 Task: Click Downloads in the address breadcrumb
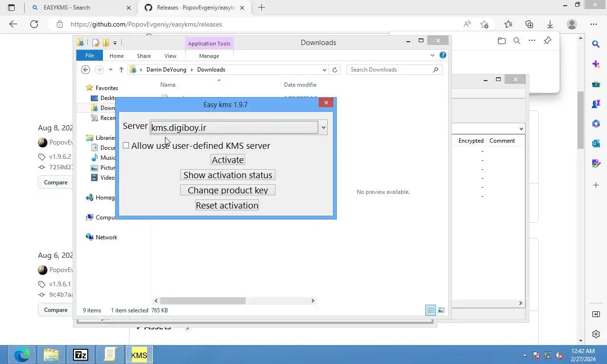coord(211,70)
